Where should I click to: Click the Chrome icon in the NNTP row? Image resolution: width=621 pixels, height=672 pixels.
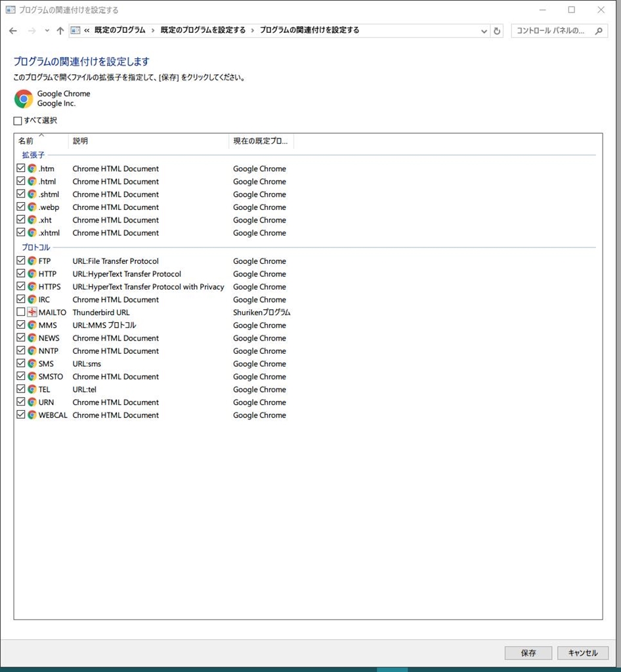coord(32,351)
